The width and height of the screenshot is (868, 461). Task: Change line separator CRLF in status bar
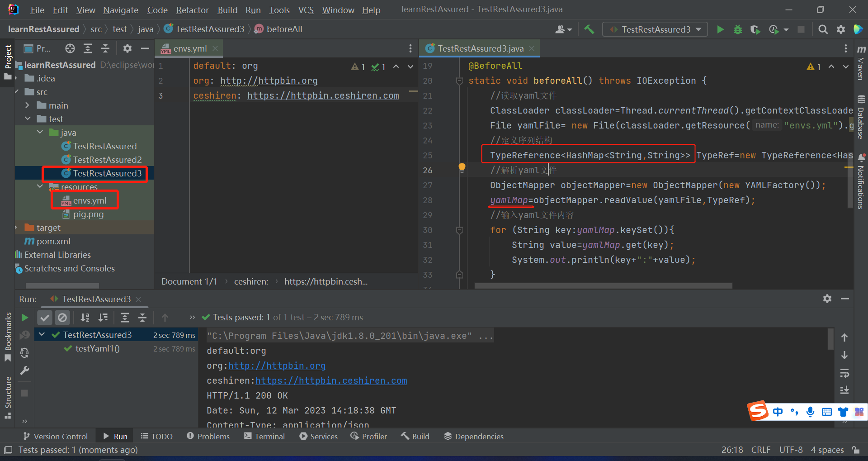point(760,450)
